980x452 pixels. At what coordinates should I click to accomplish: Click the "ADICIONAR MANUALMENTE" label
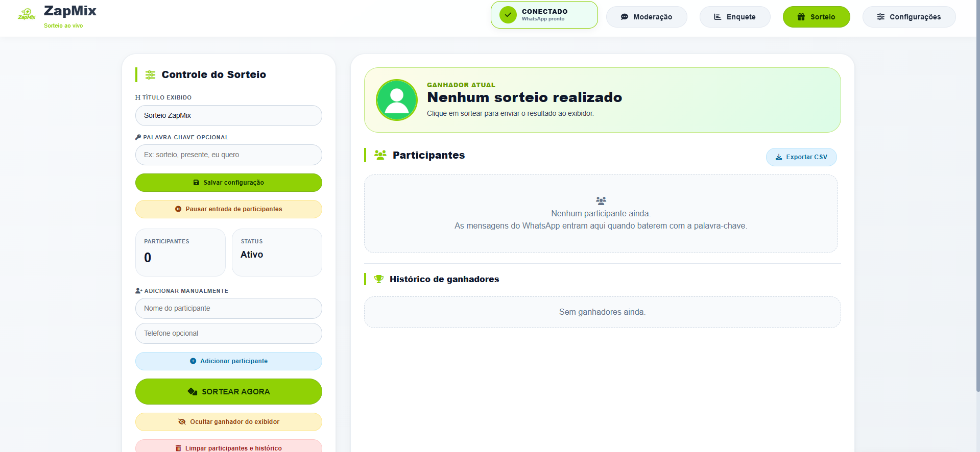point(186,291)
